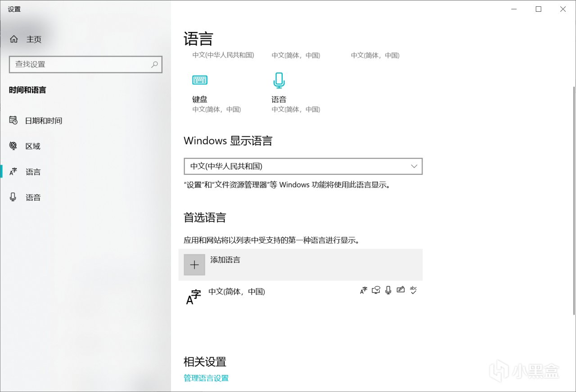Click the Windows 显示语言 heading
The height and width of the screenshot is (392, 576).
click(x=228, y=141)
